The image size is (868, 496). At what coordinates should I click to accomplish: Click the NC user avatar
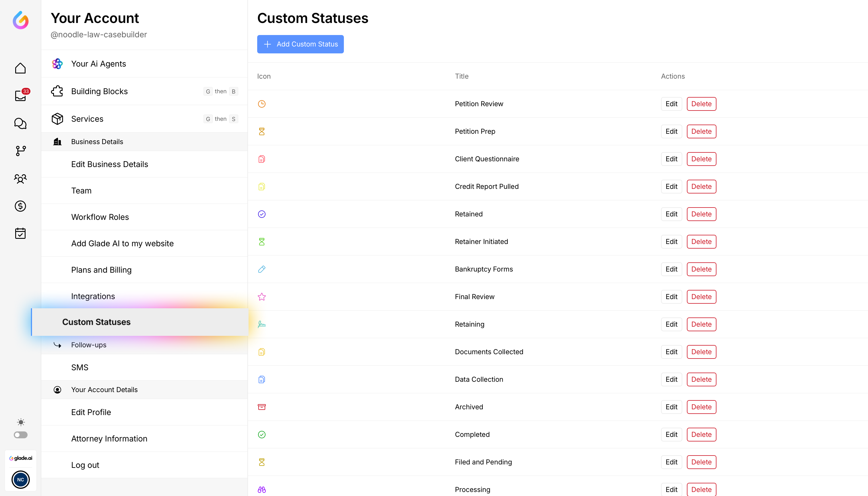coord(20,480)
